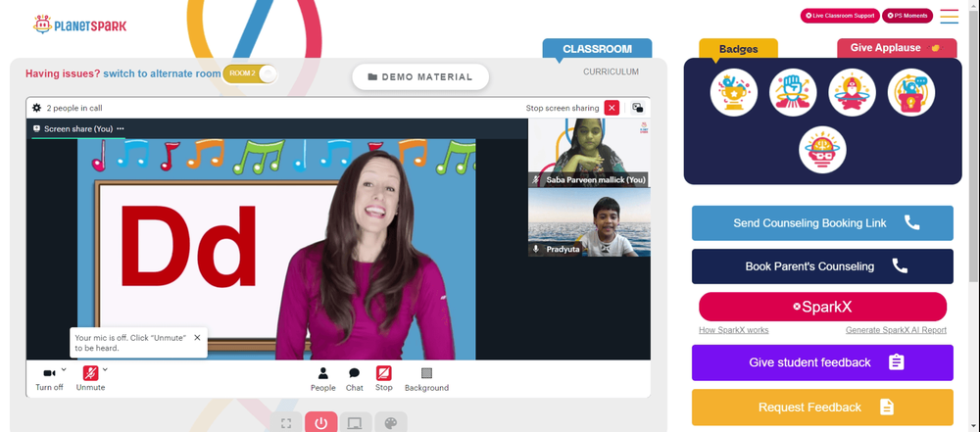Image resolution: width=980 pixels, height=432 pixels.
Task: Open the Give Applause tab
Action: coord(897,48)
